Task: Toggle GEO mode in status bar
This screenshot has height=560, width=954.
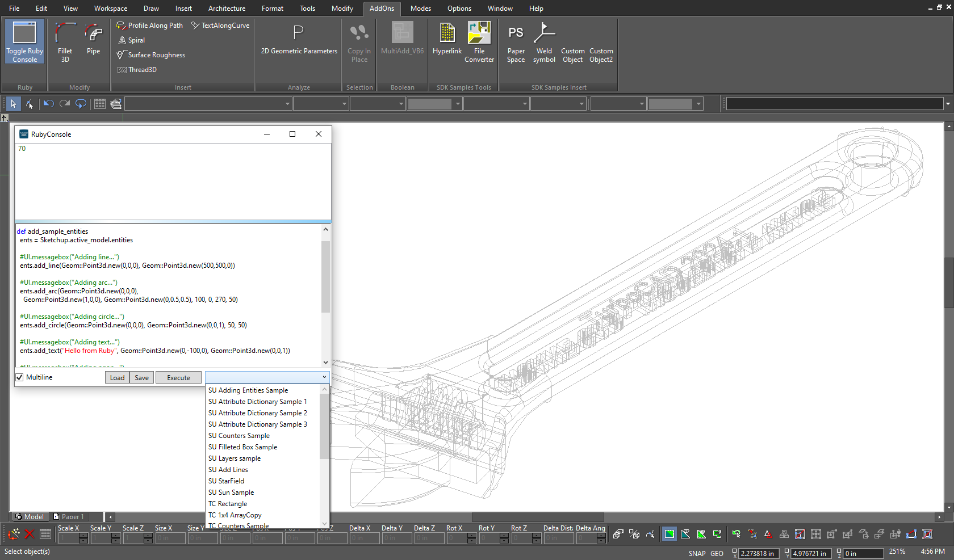Action: click(x=717, y=553)
